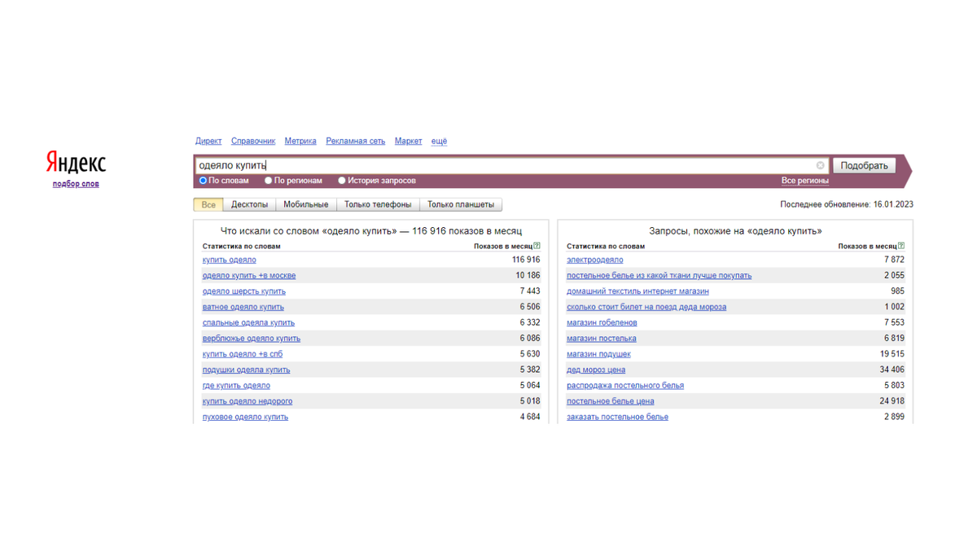977x560 pixels.
Task: Click the 'Что искали со словом' heading
Action: coord(371,231)
